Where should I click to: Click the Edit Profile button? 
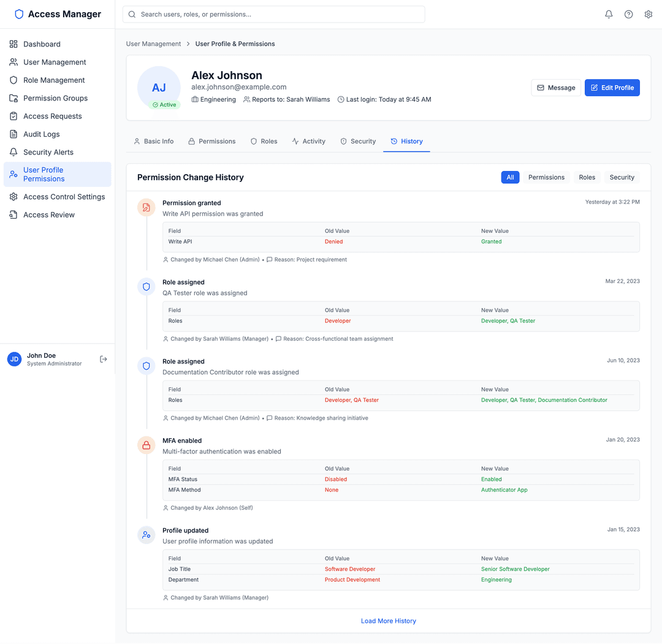(x=612, y=88)
